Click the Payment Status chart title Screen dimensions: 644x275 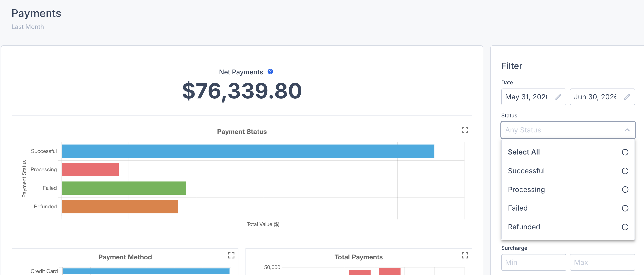242,132
